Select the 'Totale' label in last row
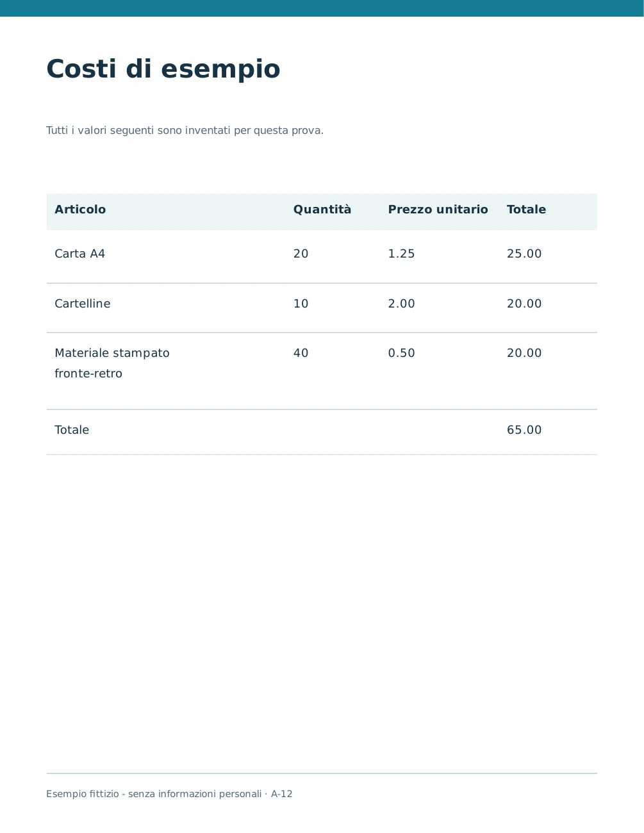The image size is (644, 833). [x=72, y=430]
